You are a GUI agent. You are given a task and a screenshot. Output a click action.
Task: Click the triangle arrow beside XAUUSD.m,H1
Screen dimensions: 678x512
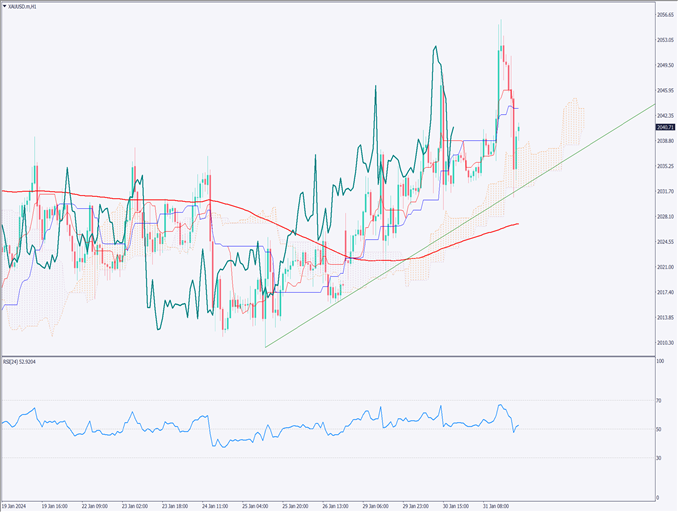(x=5, y=6)
